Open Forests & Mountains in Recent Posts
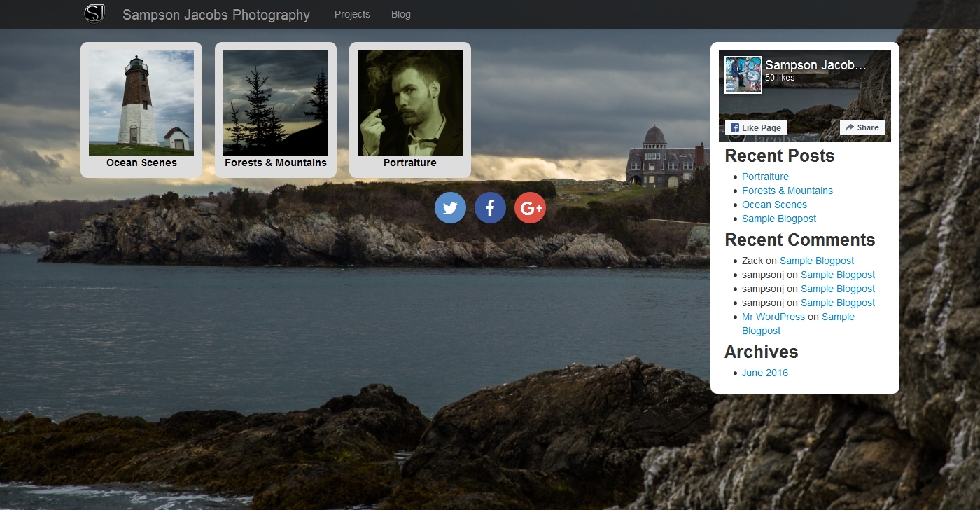The image size is (980, 510). click(787, 191)
